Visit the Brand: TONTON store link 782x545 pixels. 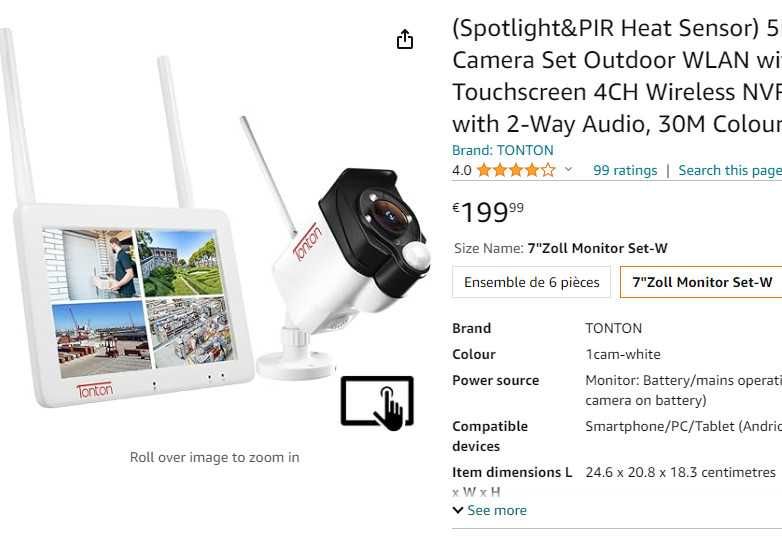502,150
